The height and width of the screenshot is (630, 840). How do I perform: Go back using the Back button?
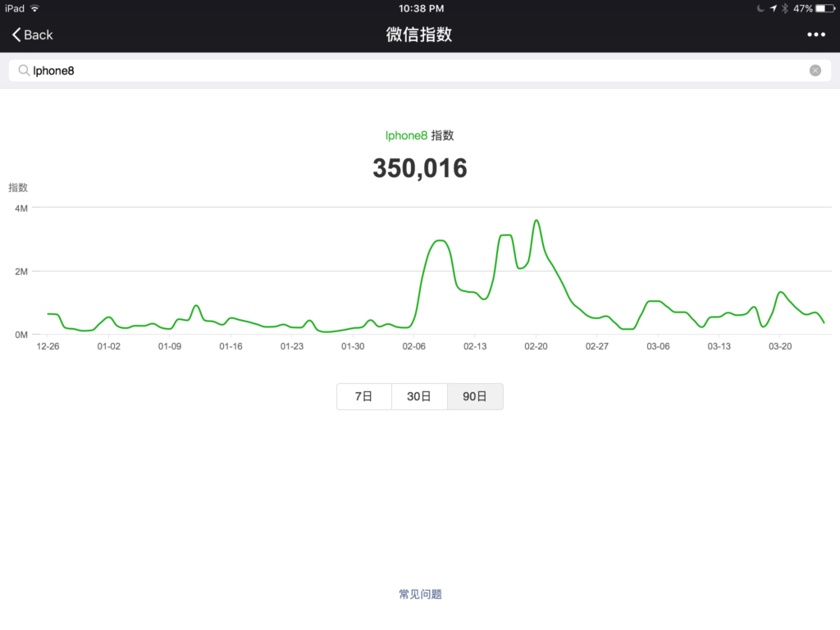33,34
